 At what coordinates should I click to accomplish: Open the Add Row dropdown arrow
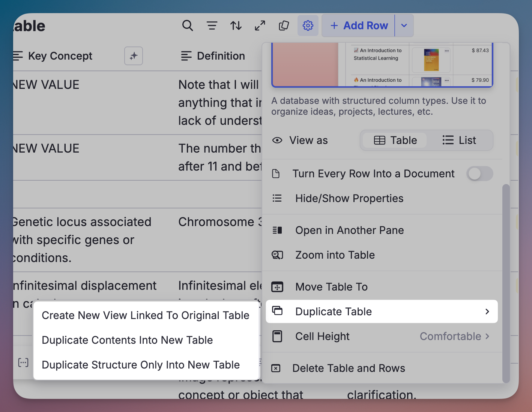404,25
